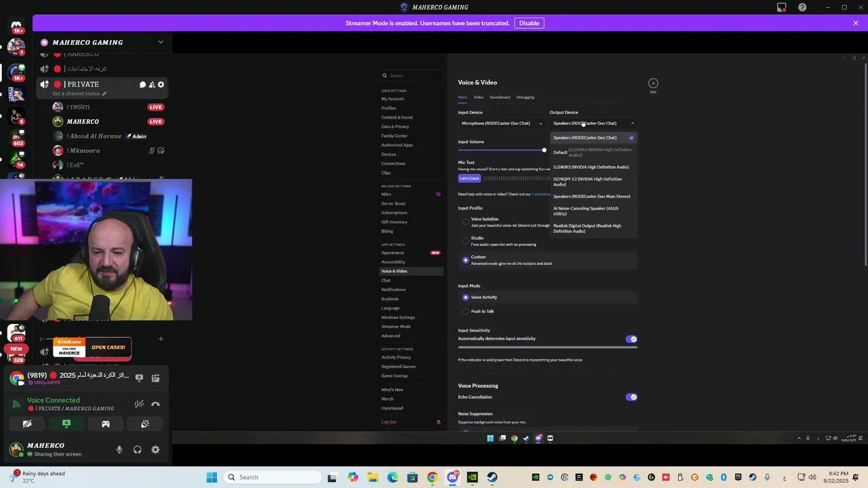868x488 pixels.
Task: Switch to the Video tab
Action: pyautogui.click(x=478, y=97)
